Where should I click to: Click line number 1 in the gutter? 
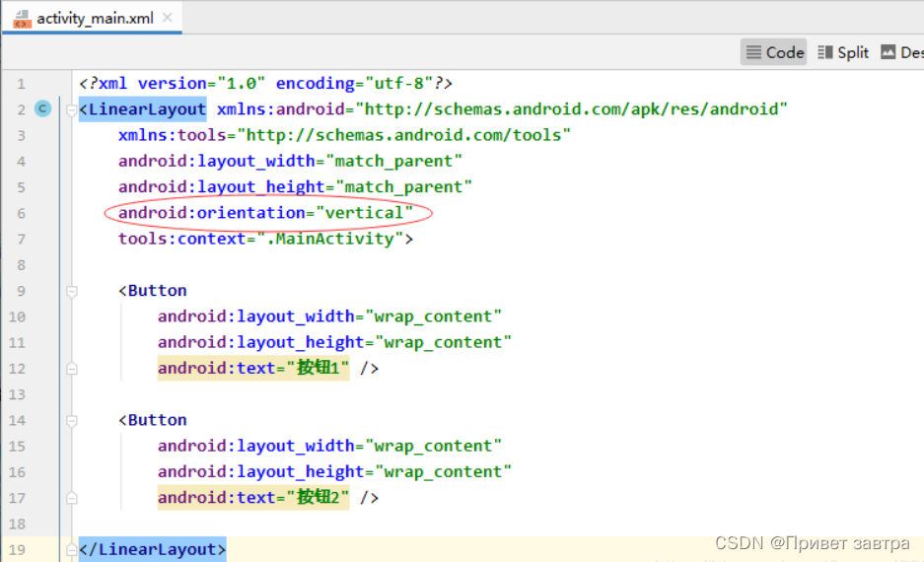(22, 84)
